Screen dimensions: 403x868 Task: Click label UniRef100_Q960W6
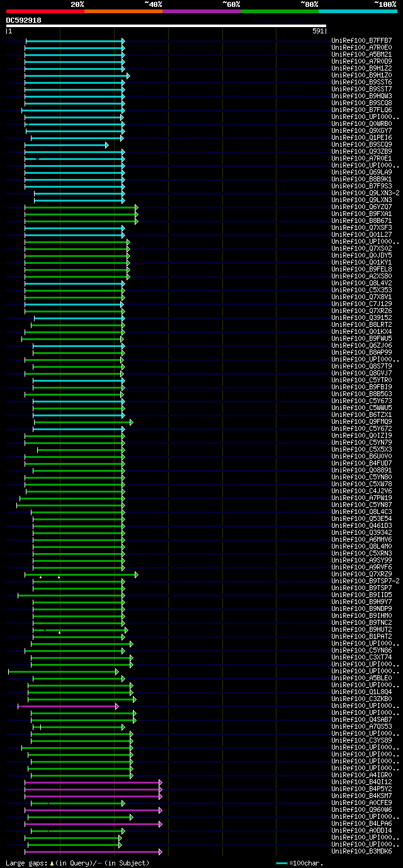point(361,809)
